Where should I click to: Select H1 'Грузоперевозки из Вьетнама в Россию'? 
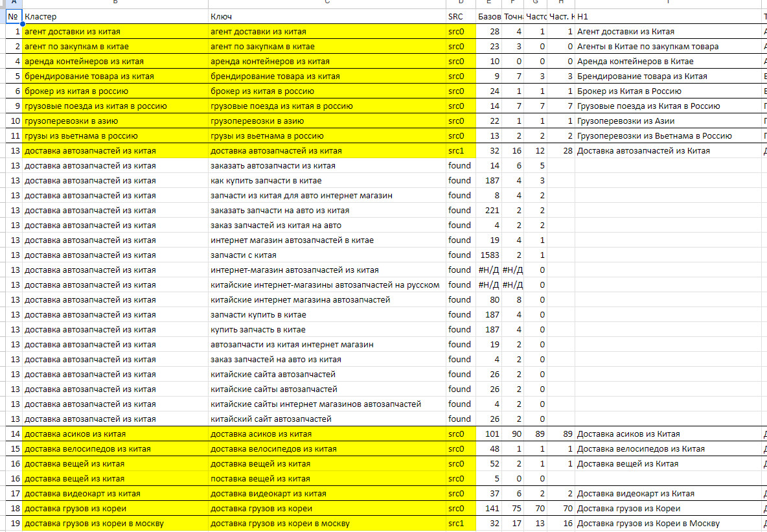pos(668,136)
